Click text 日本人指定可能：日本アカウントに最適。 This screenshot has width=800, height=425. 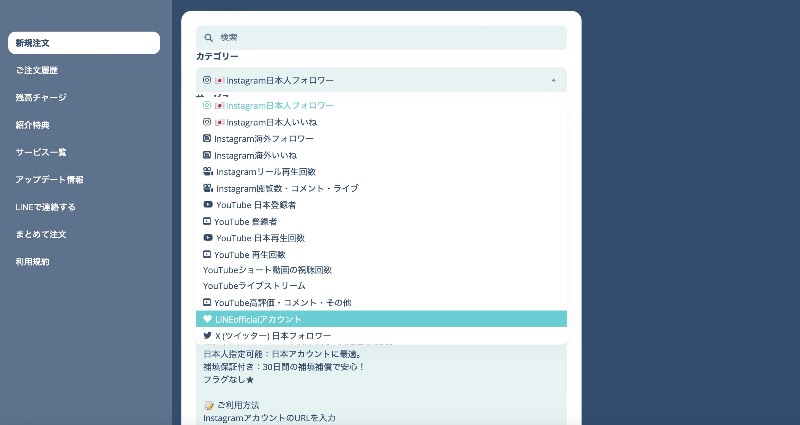(x=283, y=354)
